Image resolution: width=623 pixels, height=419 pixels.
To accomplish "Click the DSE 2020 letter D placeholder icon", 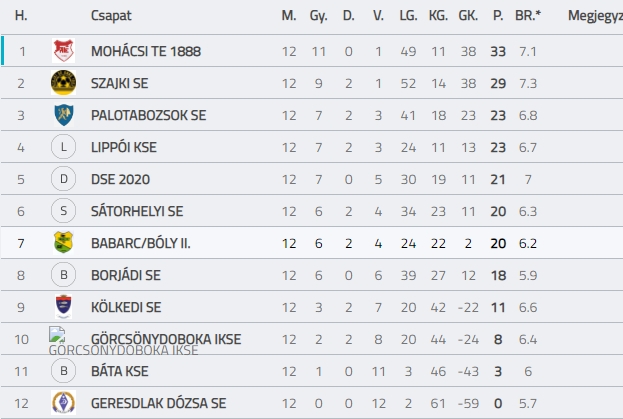I will (x=64, y=179).
